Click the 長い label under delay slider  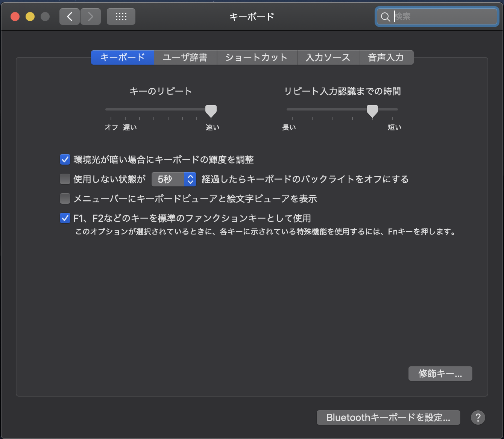click(x=289, y=127)
